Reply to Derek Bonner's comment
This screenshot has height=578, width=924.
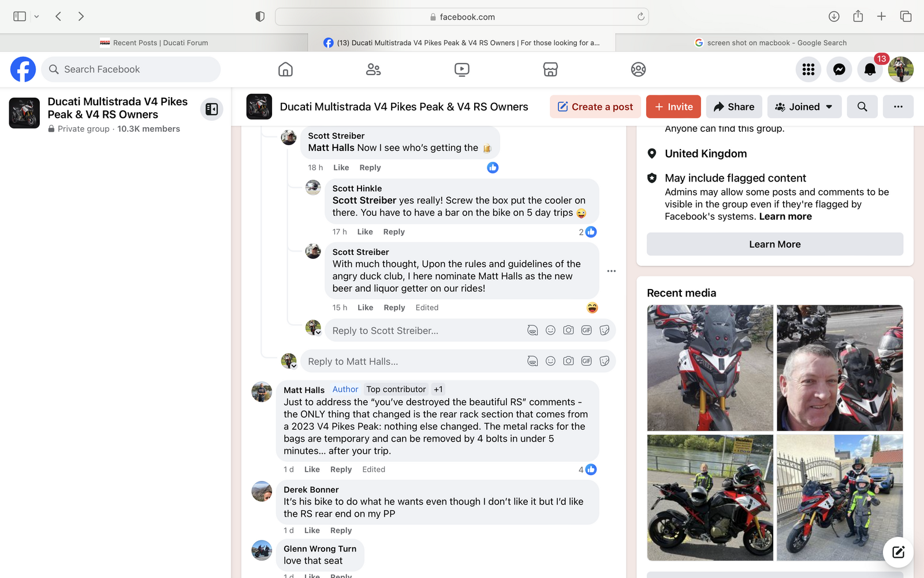point(341,531)
